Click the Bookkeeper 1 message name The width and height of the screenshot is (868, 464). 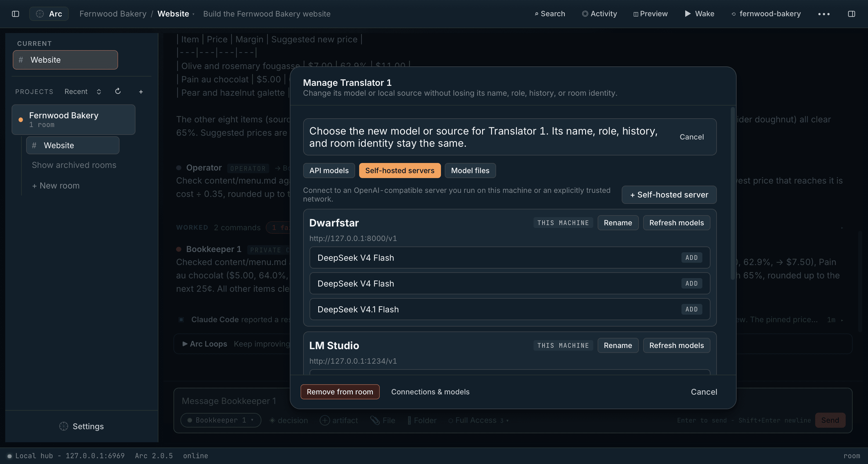pyautogui.click(x=214, y=249)
